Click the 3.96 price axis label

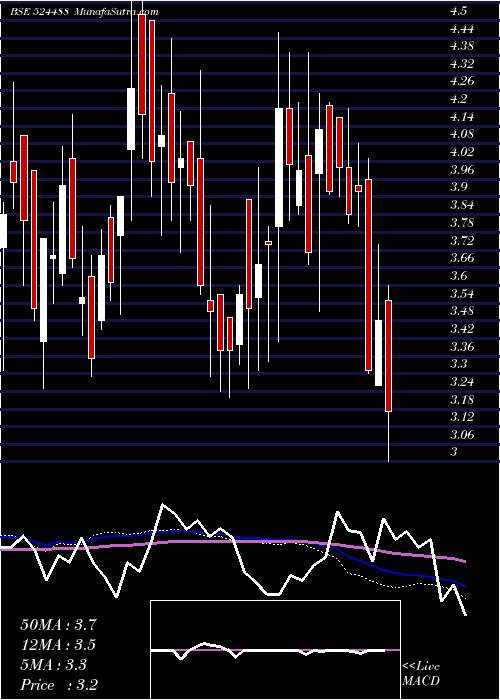pyautogui.click(x=462, y=171)
